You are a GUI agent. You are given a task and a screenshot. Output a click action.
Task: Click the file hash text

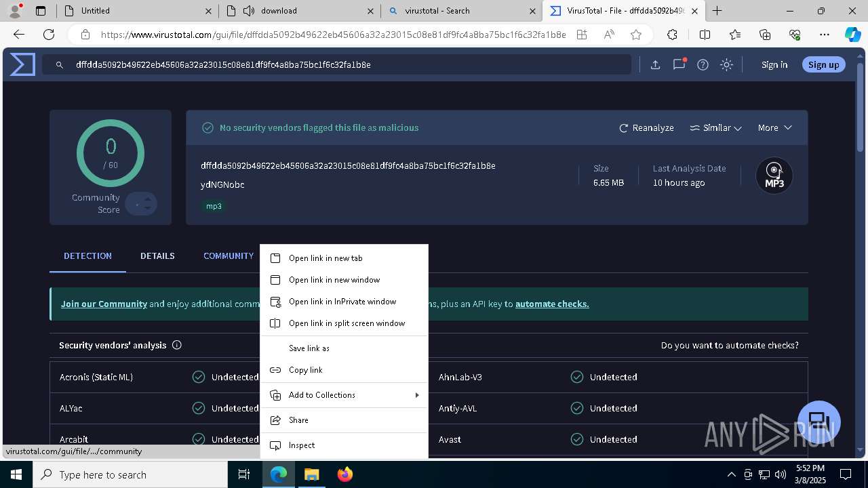pyautogui.click(x=348, y=165)
